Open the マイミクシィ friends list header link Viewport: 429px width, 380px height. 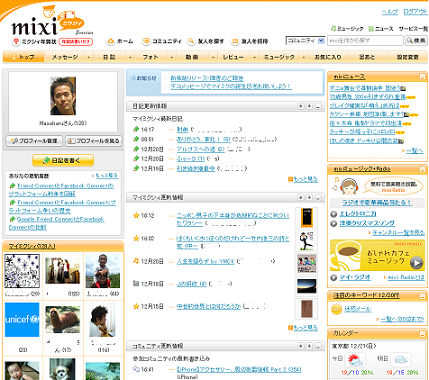32,246
